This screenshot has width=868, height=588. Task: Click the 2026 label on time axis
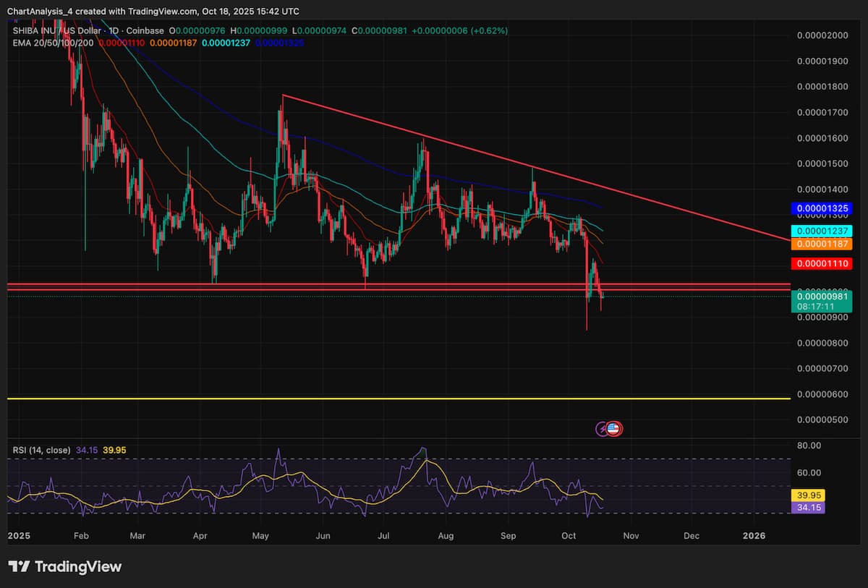point(754,536)
